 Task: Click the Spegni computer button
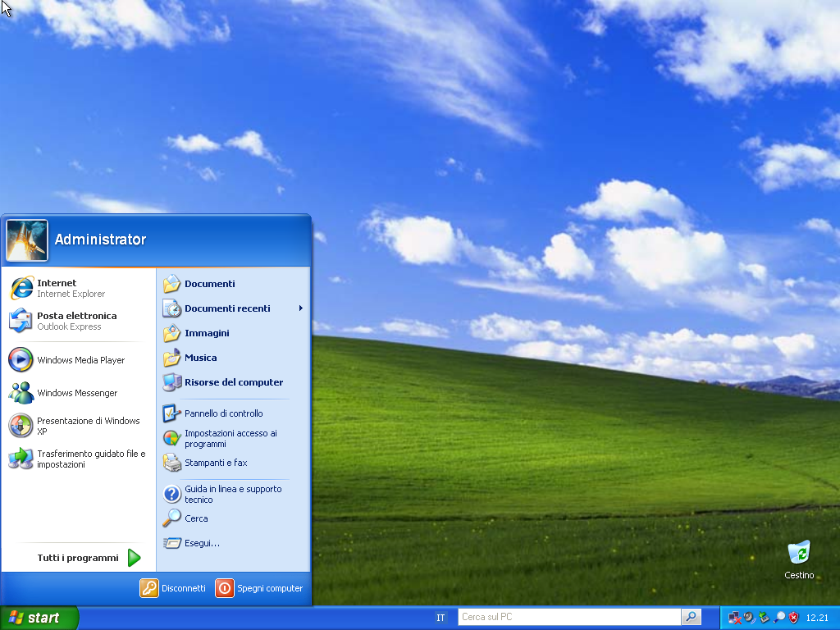click(x=259, y=588)
